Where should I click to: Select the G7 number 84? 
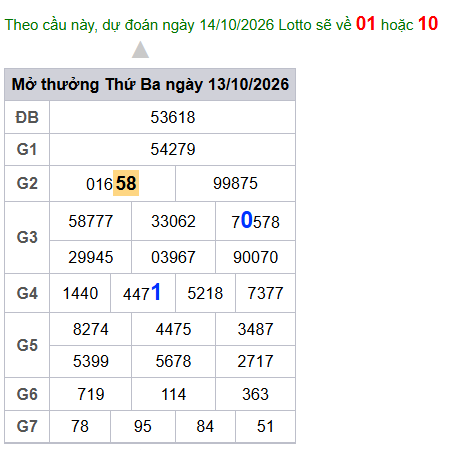pyautogui.click(x=205, y=426)
